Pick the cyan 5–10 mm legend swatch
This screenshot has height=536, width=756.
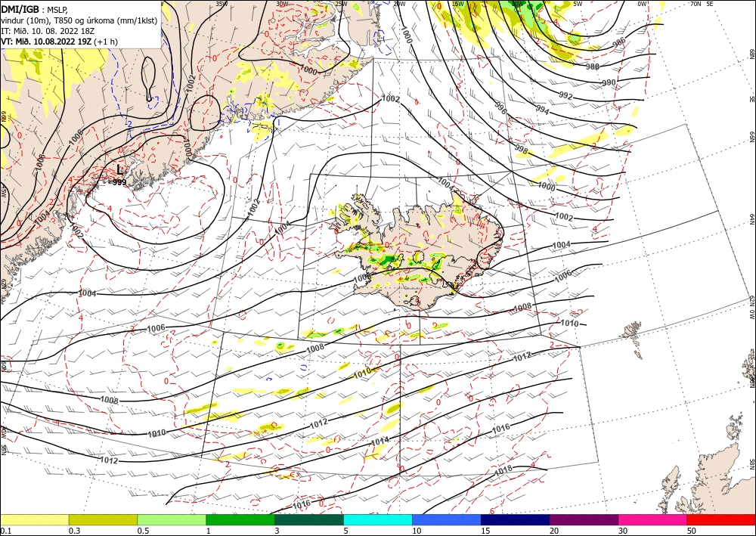378,519
